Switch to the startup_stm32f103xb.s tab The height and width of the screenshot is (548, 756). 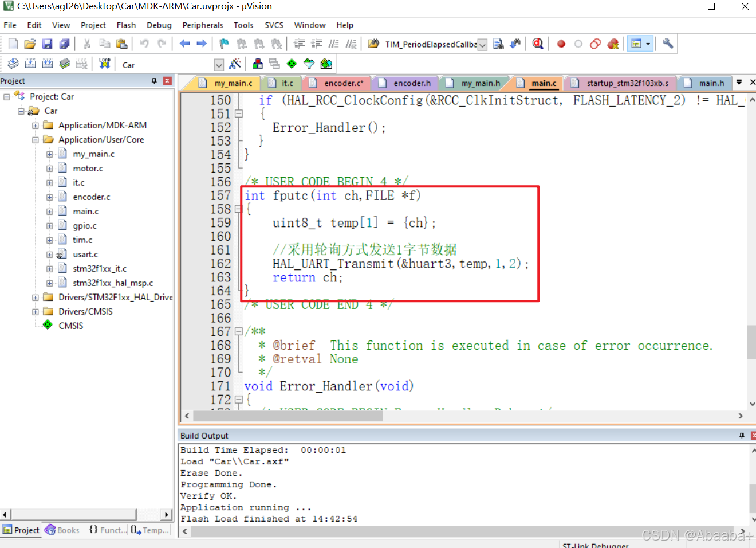coord(621,83)
